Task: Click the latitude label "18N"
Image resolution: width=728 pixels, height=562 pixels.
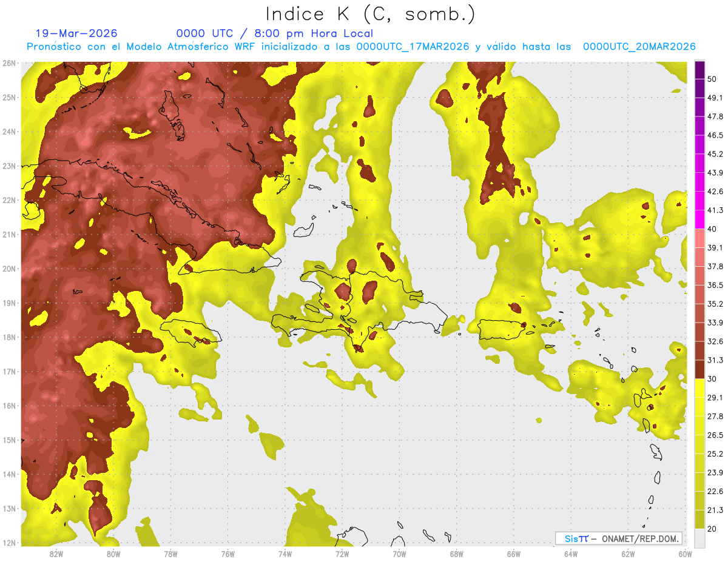Action: point(9,337)
